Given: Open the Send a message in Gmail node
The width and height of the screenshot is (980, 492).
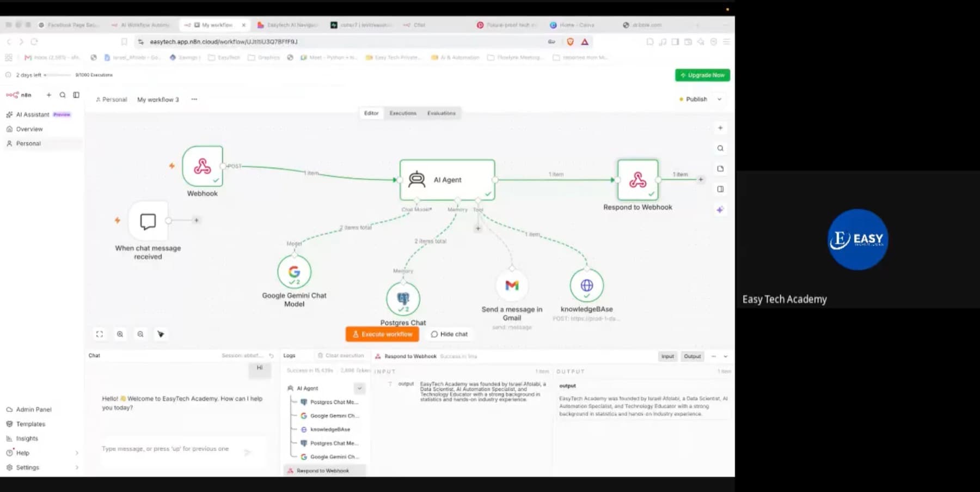Looking at the screenshot, I should pos(512,285).
